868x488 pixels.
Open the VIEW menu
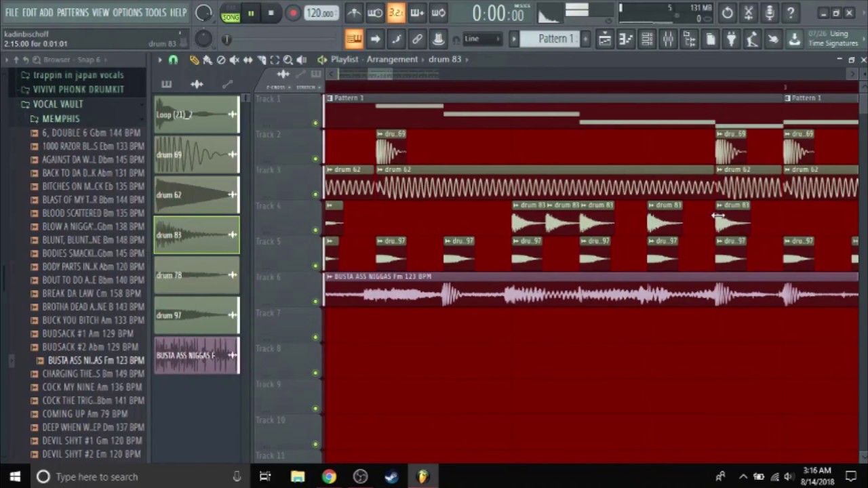(100, 12)
